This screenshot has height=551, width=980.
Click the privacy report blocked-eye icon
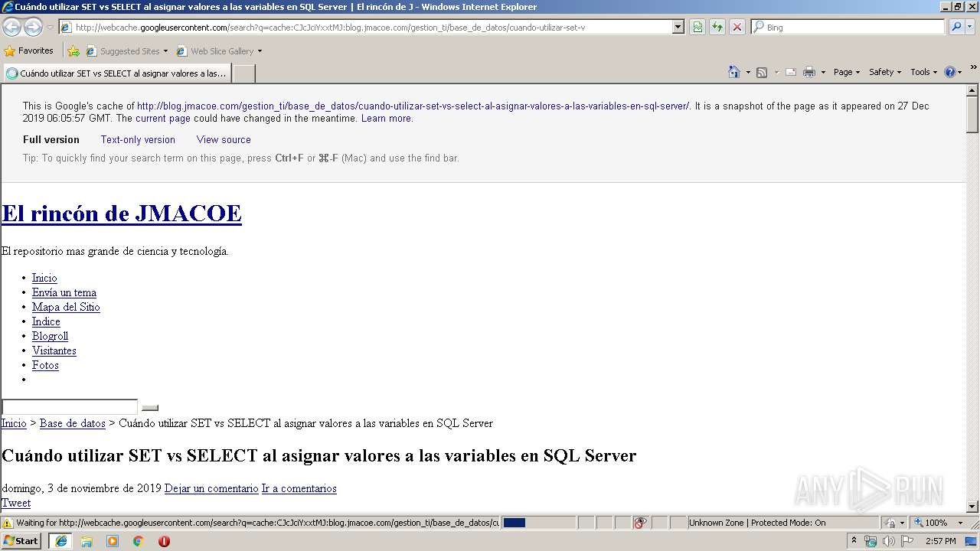640,523
